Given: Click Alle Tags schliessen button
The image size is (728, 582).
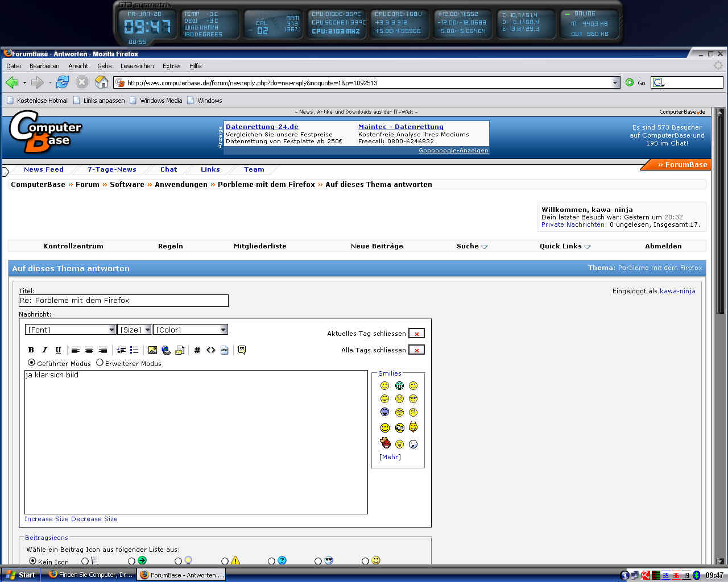Looking at the screenshot, I should (416, 350).
